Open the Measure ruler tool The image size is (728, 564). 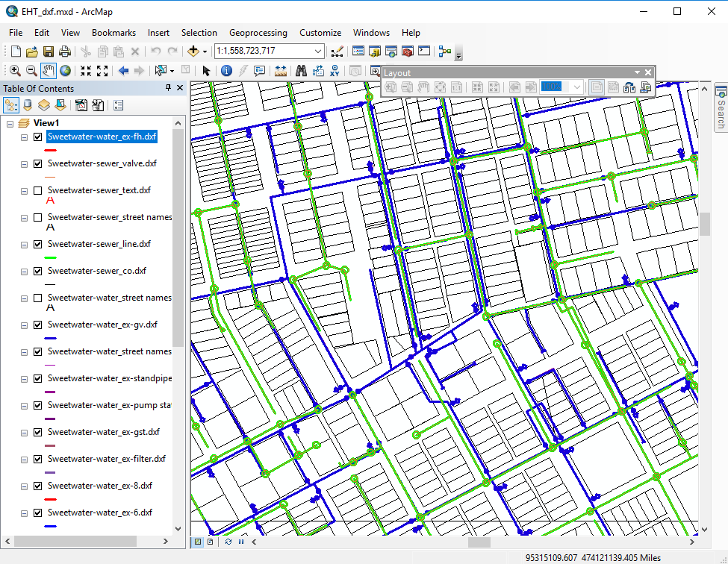pyautogui.click(x=281, y=71)
